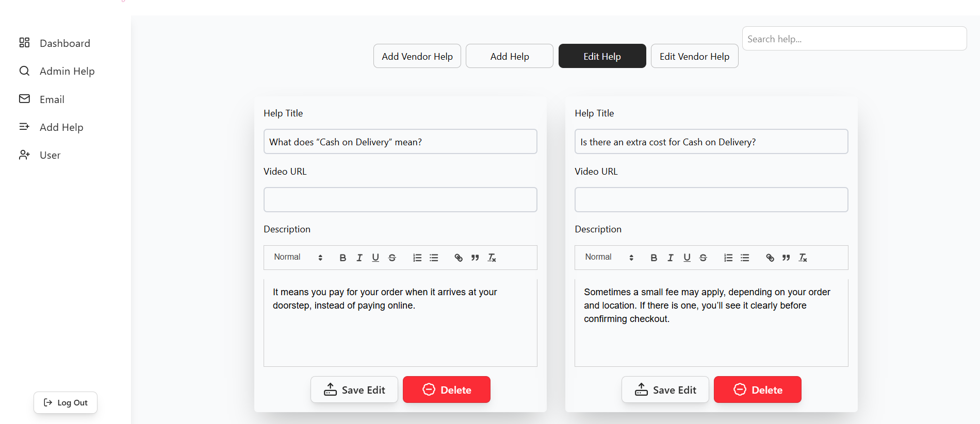Toggle italic in the first card editor
This screenshot has height=424, width=980.
[360, 258]
